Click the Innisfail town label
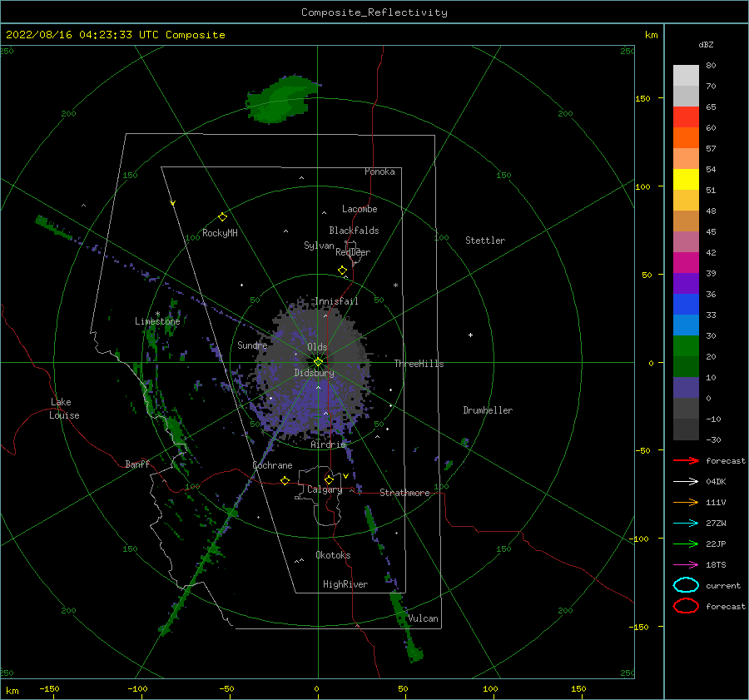749x700 pixels. (337, 301)
